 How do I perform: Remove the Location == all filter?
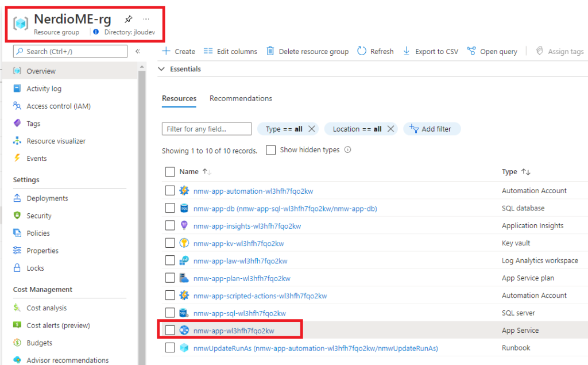pos(390,129)
